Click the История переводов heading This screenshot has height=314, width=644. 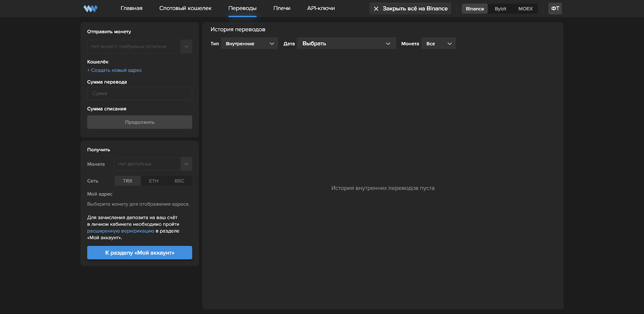pyautogui.click(x=238, y=29)
